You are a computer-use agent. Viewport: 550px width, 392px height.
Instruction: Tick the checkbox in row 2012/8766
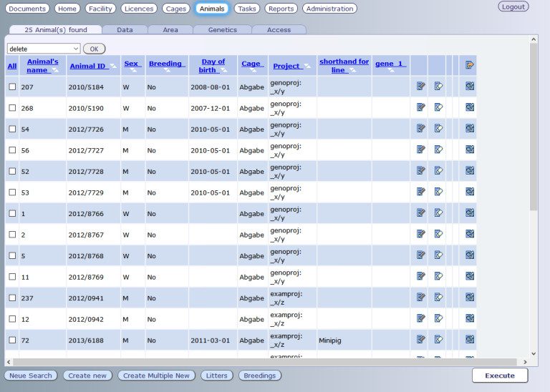point(12,213)
